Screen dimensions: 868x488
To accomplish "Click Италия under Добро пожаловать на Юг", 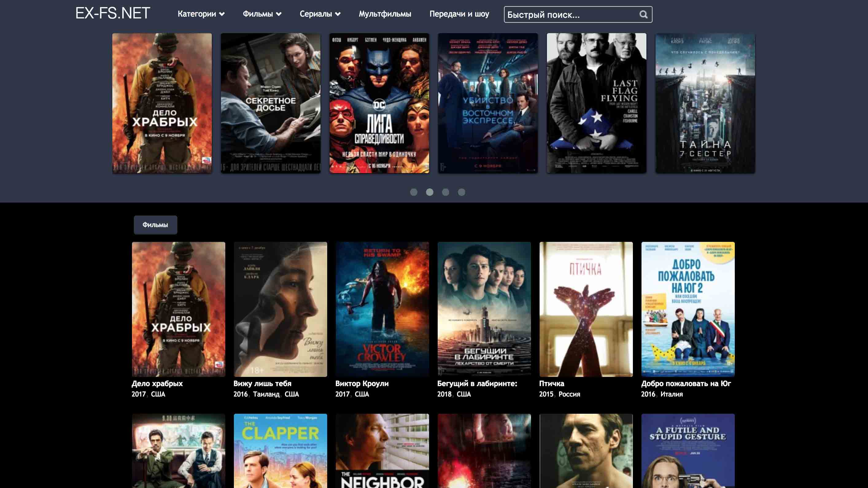I will 672,394.
